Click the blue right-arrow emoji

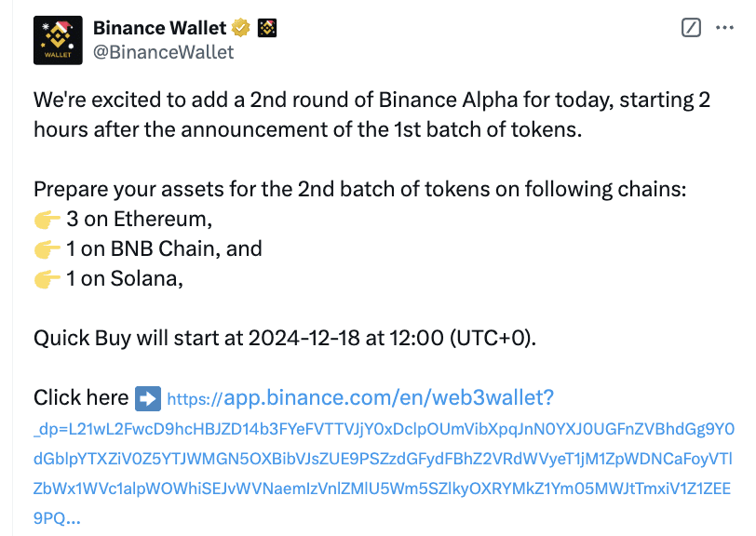tap(148, 398)
